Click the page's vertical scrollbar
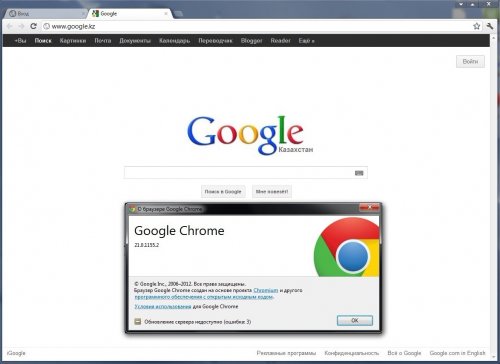 point(494,197)
